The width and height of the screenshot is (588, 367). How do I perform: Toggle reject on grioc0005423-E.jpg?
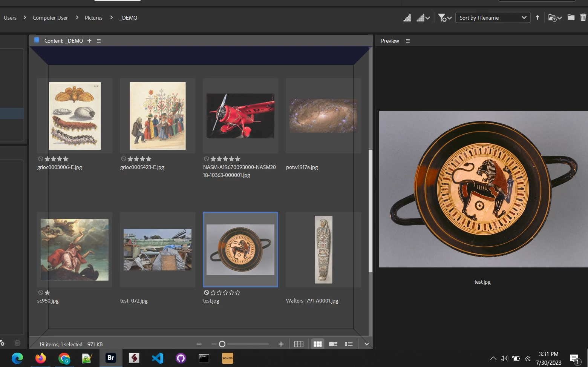(x=123, y=159)
